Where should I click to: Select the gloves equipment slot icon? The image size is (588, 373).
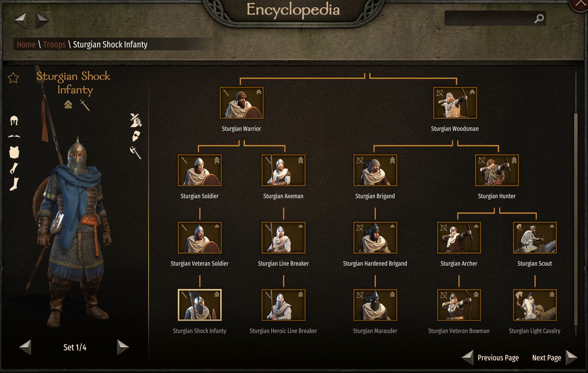(x=14, y=168)
